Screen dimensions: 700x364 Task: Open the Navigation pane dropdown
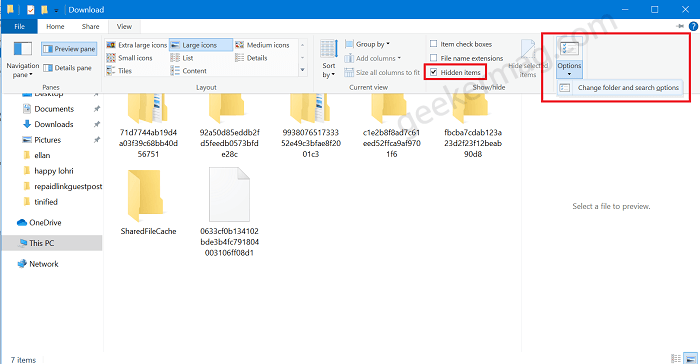tap(23, 60)
